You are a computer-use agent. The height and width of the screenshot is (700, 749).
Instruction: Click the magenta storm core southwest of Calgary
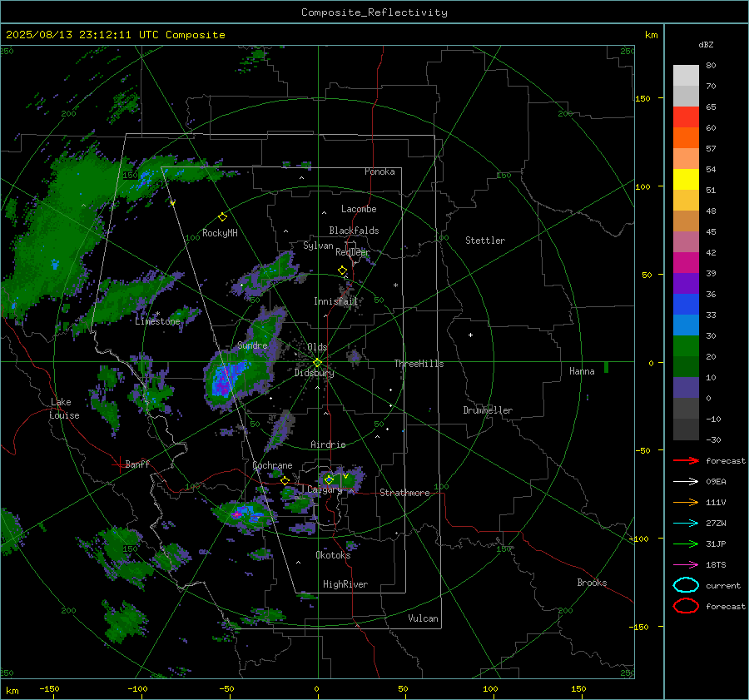point(236,514)
